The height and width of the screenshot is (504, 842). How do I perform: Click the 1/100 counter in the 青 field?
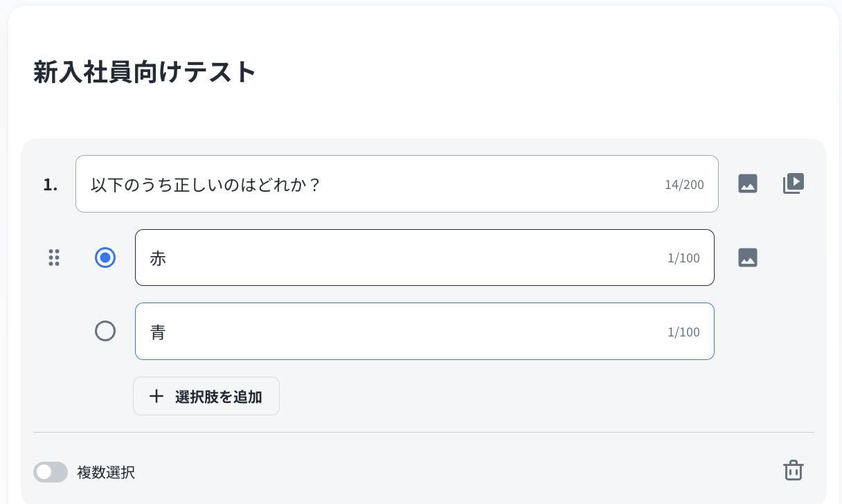[x=683, y=332]
